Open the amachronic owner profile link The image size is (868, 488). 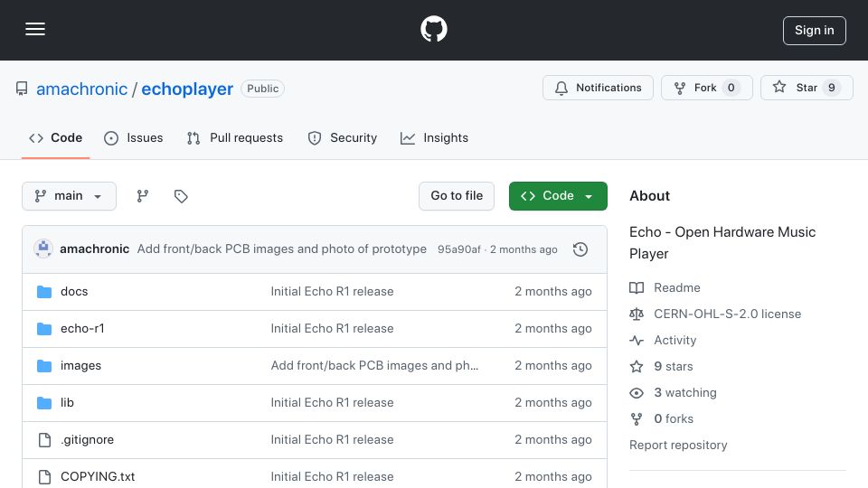[x=81, y=89]
